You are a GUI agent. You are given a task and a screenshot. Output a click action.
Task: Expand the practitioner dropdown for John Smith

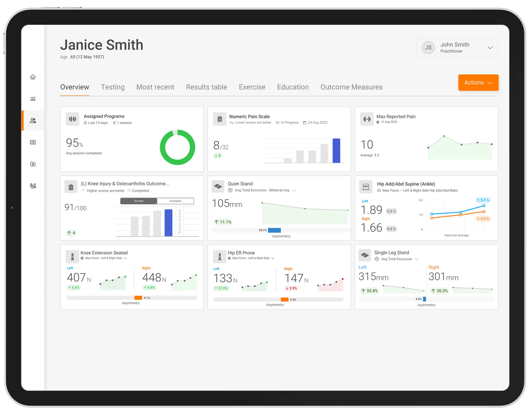click(490, 48)
